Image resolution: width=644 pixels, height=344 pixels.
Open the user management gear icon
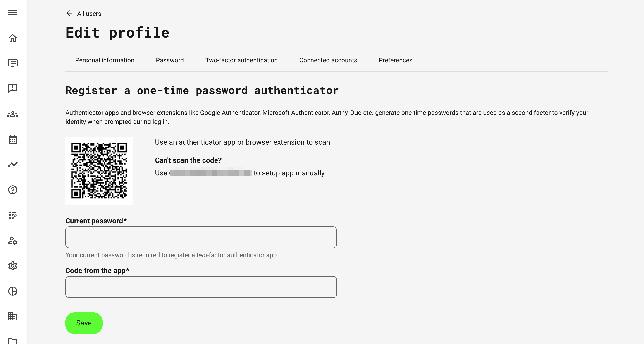(12, 241)
